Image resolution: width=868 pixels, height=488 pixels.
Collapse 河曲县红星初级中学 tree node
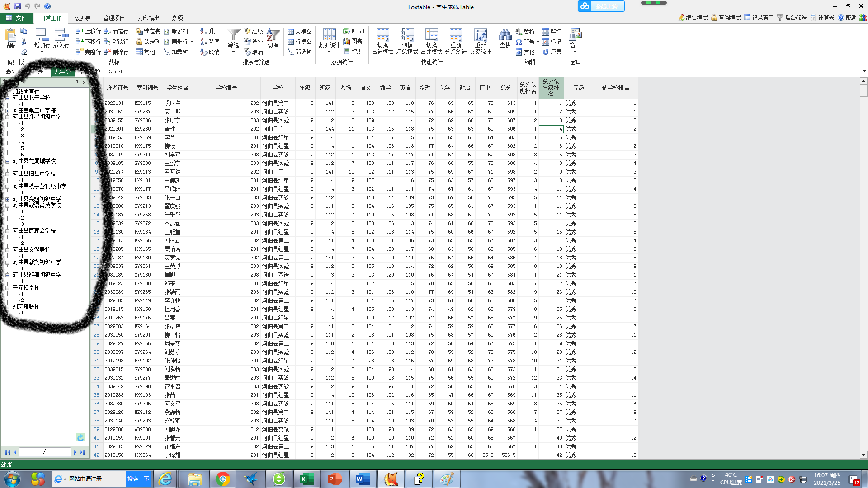[x=8, y=117]
